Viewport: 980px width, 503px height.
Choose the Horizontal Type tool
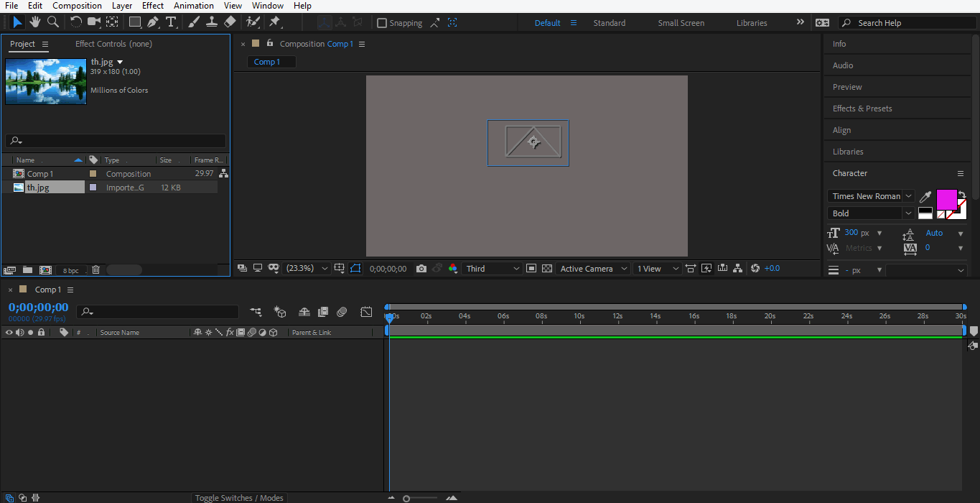click(x=171, y=22)
